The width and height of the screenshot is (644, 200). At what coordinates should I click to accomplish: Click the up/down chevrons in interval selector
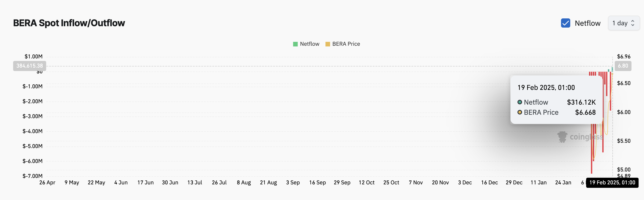pyautogui.click(x=633, y=23)
